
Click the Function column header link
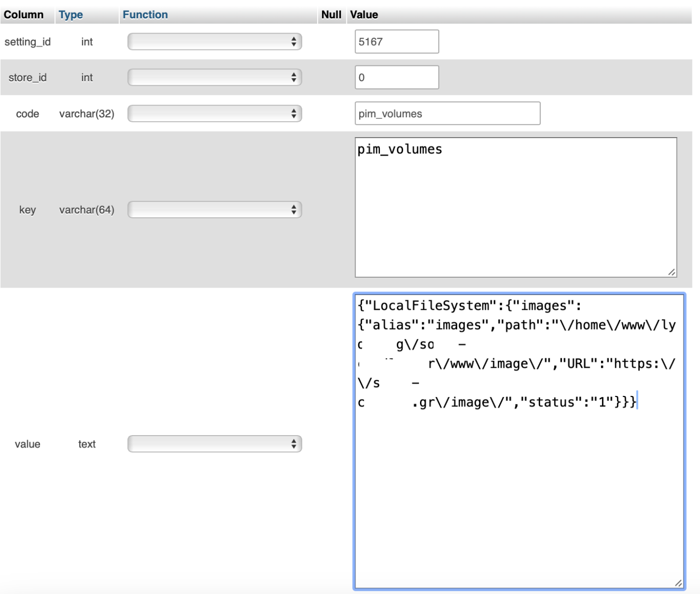point(145,15)
